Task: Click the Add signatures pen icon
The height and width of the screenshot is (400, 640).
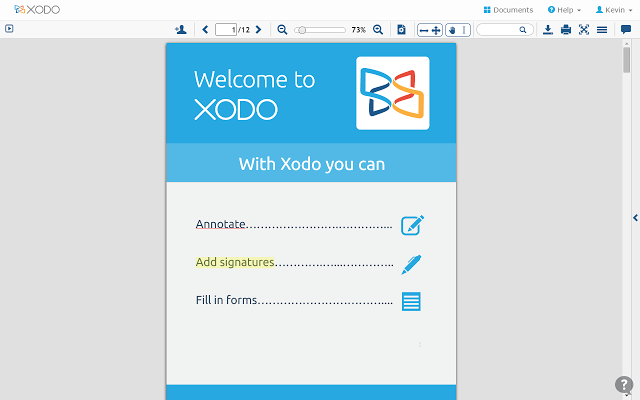Action: point(411,264)
